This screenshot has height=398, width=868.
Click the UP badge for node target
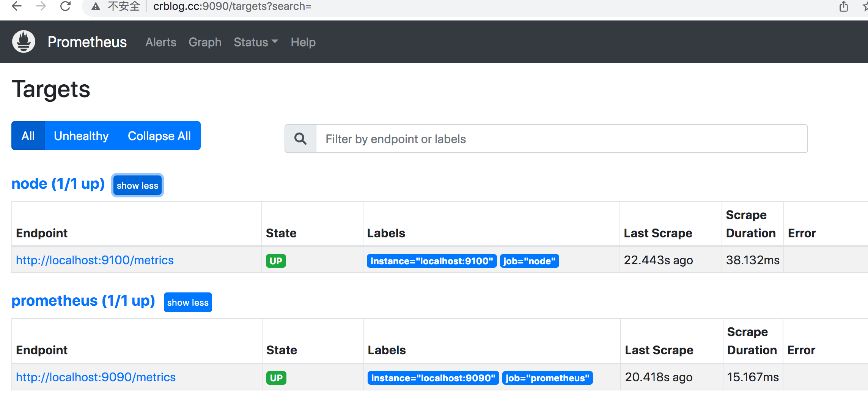click(276, 261)
